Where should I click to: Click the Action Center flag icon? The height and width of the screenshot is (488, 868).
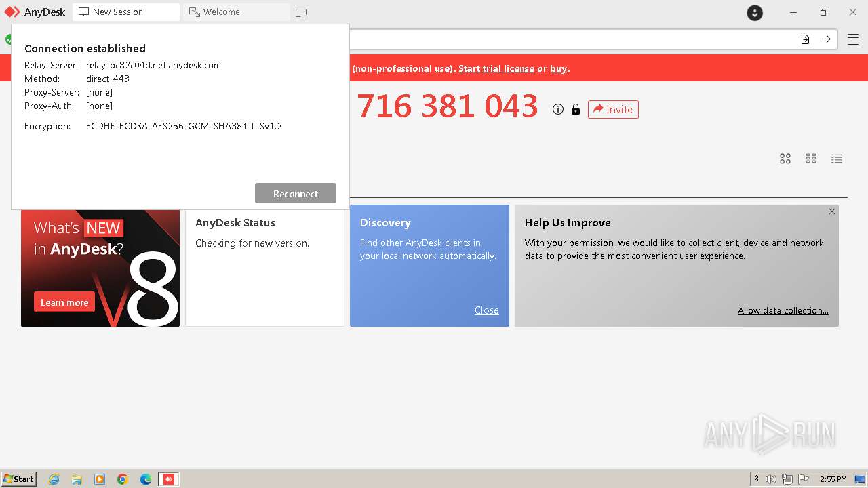(x=804, y=479)
